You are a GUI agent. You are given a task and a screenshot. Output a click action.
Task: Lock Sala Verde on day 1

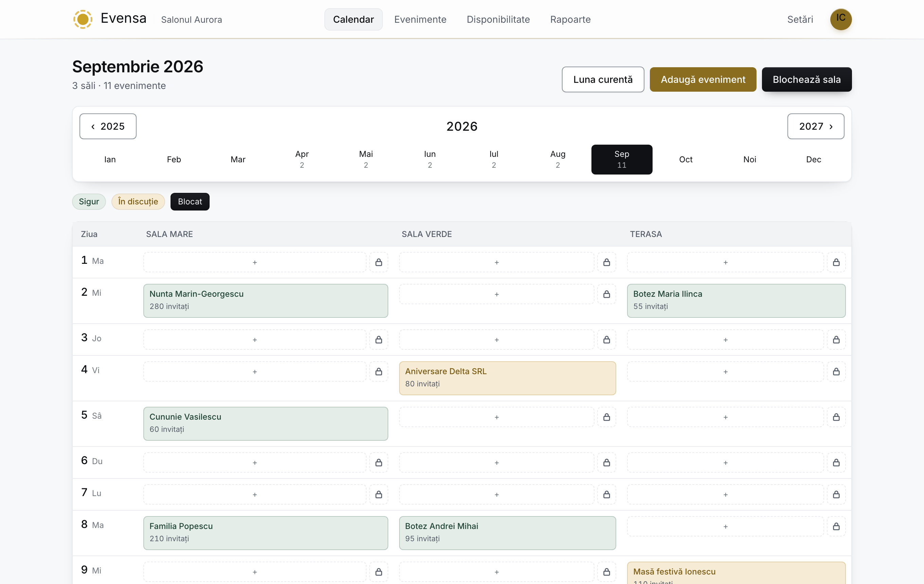click(x=607, y=262)
